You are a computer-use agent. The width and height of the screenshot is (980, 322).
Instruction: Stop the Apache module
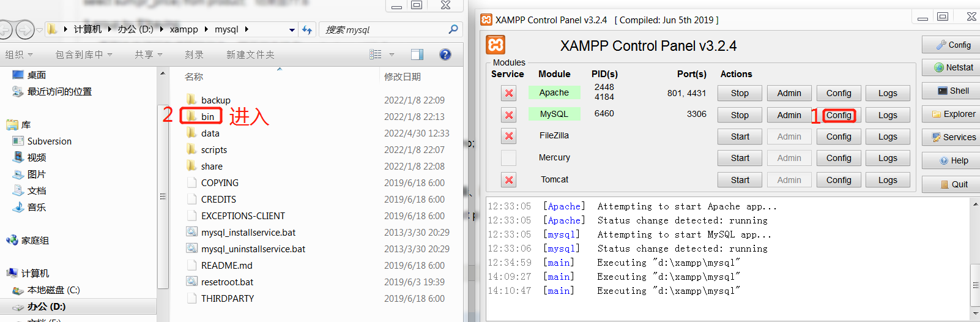pos(740,93)
